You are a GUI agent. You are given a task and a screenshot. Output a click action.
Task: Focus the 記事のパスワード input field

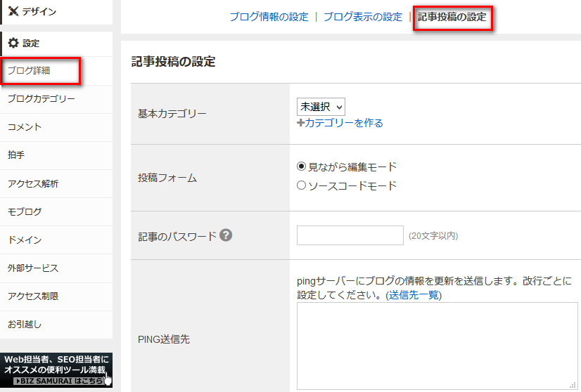pyautogui.click(x=350, y=235)
